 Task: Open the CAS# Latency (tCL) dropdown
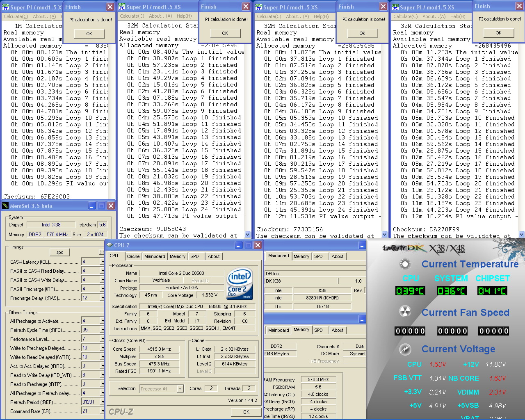point(103,262)
